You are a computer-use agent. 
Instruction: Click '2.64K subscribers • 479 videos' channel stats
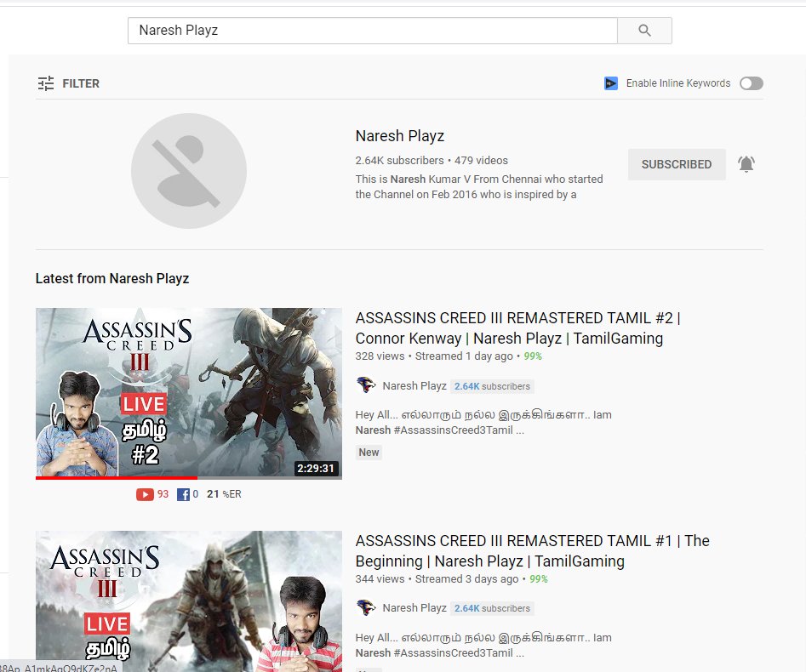(x=432, y=160)
